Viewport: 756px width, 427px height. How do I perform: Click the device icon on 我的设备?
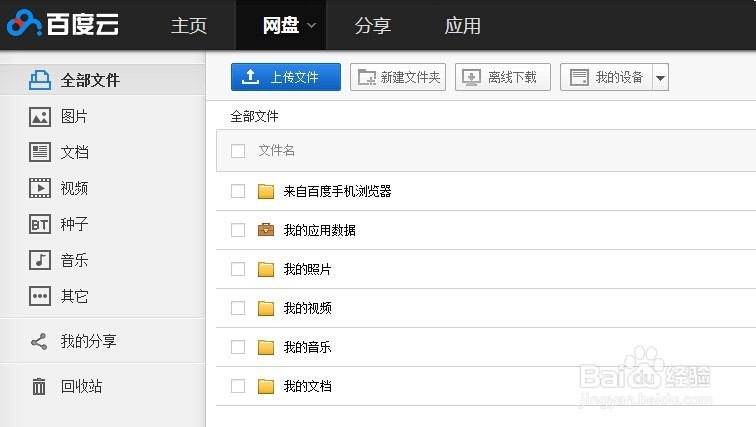click(579, 77)
